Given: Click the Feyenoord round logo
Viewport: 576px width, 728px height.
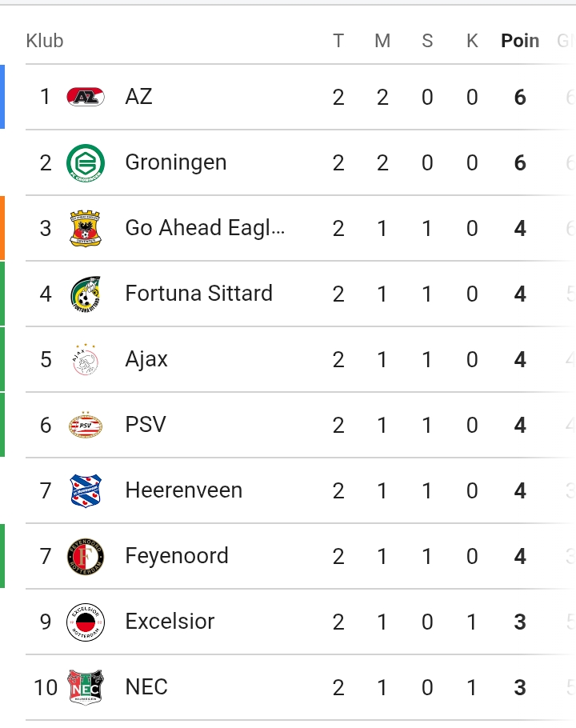Looking at the screenshot, I should (86, 557).
